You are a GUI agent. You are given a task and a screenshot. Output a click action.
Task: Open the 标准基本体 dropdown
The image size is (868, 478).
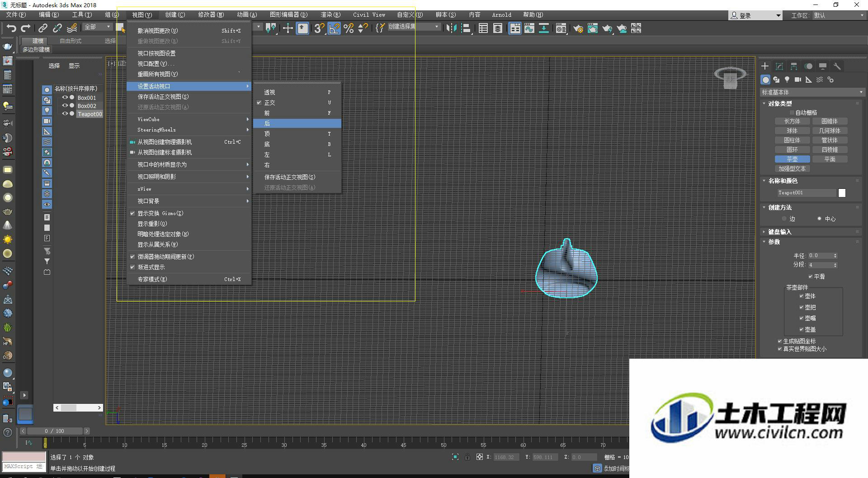[x=812, y=92]
